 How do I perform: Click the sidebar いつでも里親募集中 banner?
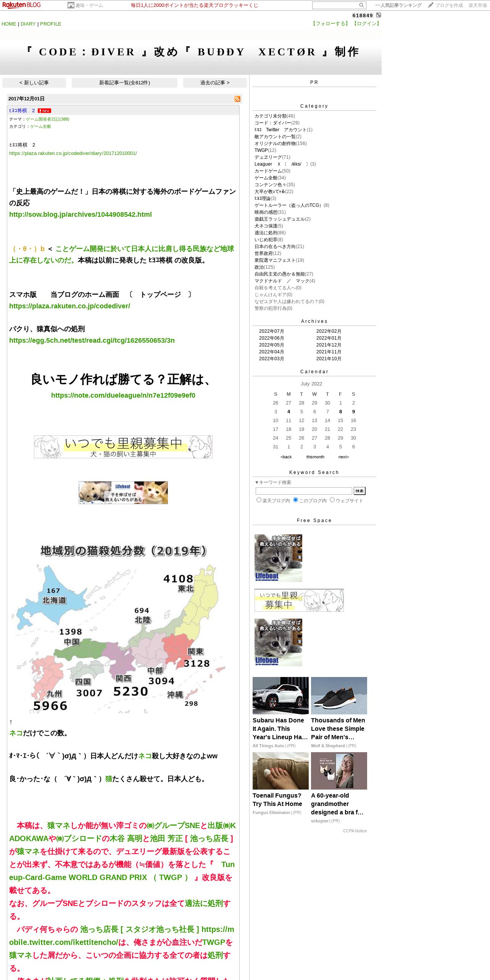[x=299, y=600]
